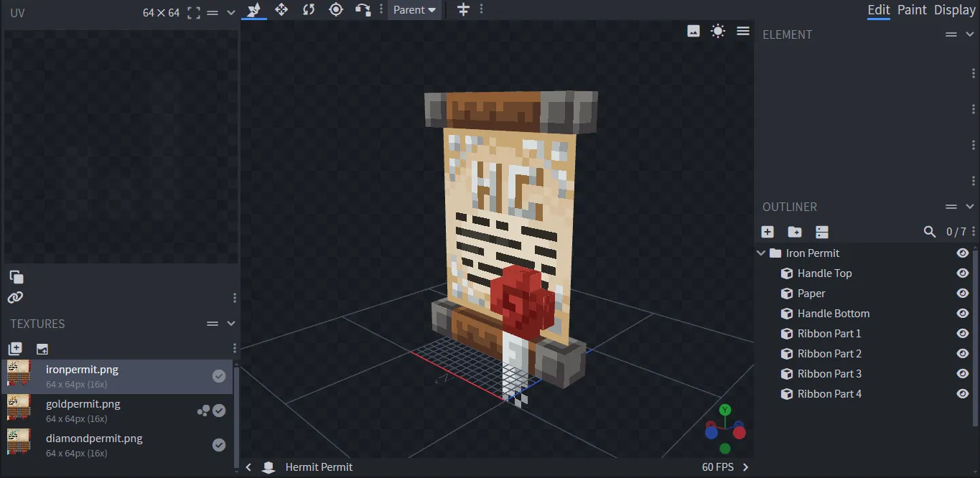The height and width of the screenshot is (478, 980).
Task: Collapse the Textures panel with its chevron
Action: point(231,323)
